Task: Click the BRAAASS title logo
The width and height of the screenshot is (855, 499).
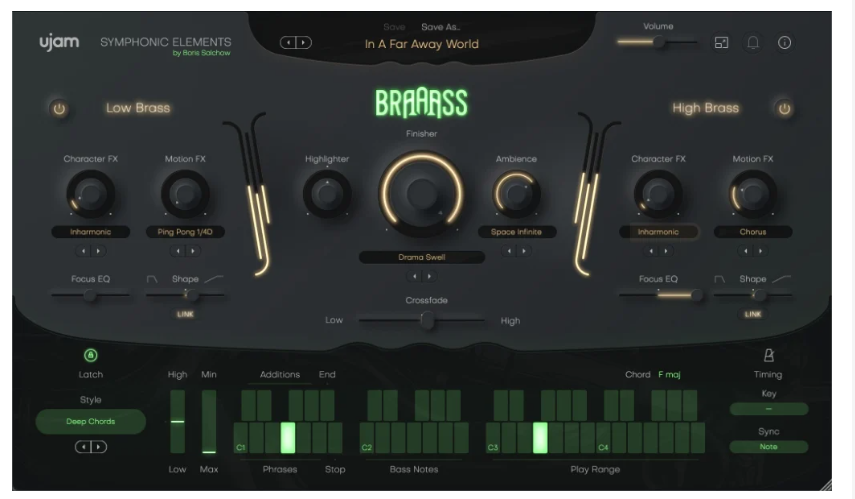Action: [422, 104]
